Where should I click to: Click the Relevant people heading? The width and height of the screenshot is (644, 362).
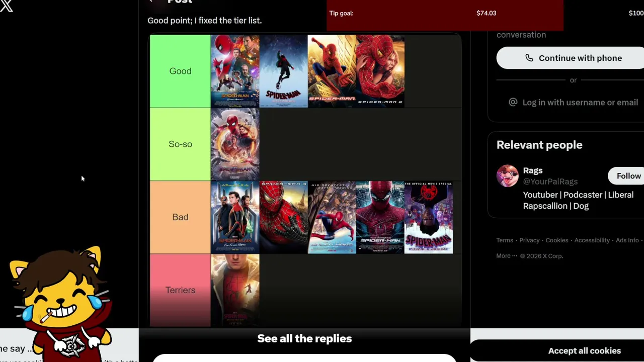coord(539,145)
